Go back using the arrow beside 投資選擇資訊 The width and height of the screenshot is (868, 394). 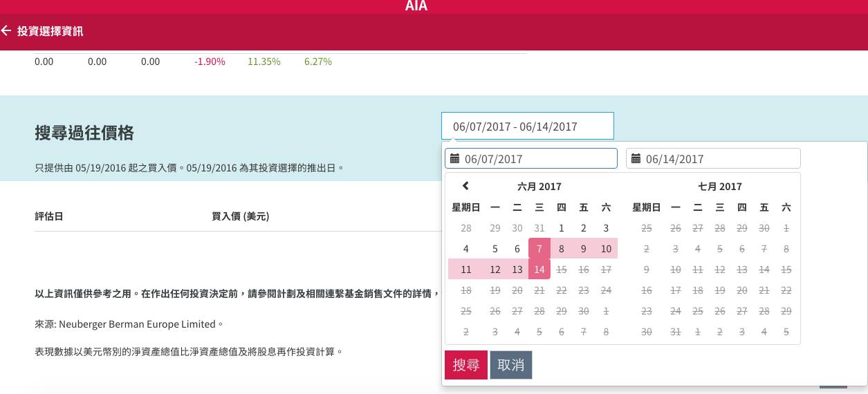coord(6,31)
